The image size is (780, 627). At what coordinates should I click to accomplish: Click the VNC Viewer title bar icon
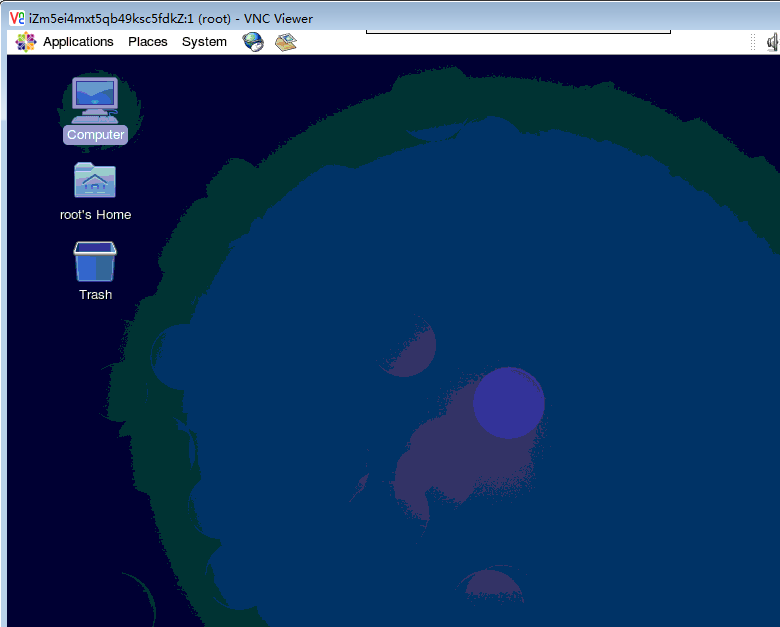(x=17, y=18)
